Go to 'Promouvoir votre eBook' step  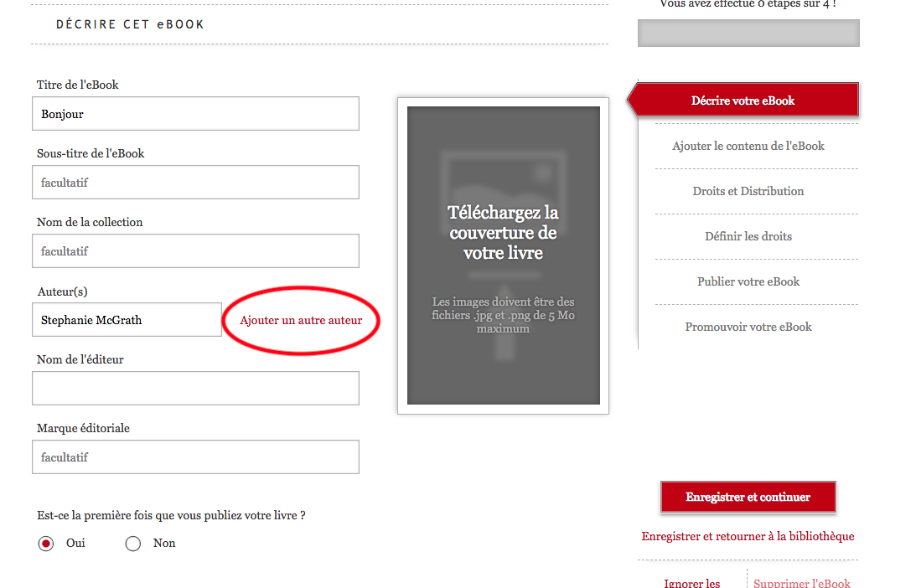click(x=748, y=327)
